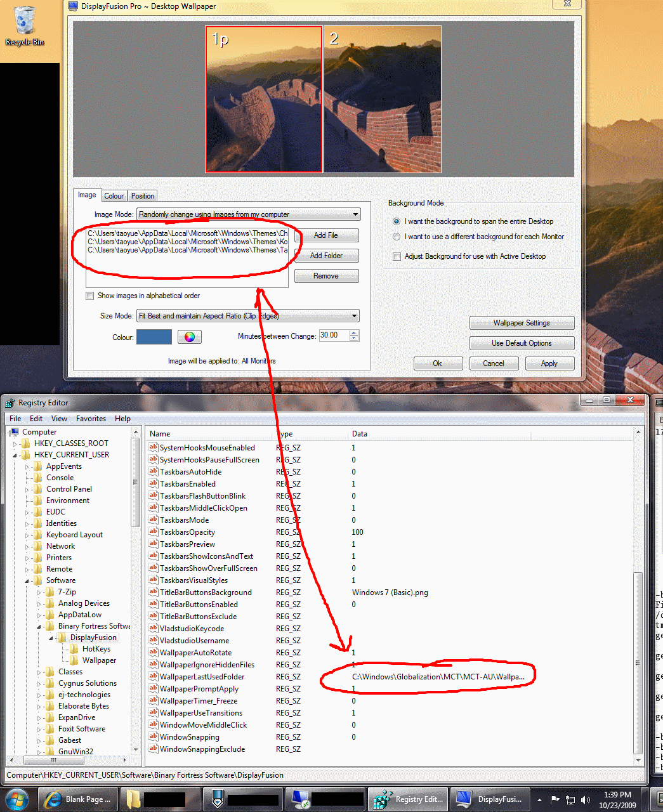
Task: Select the HotKeys registry key folder
Action: (x=96, y=649)
